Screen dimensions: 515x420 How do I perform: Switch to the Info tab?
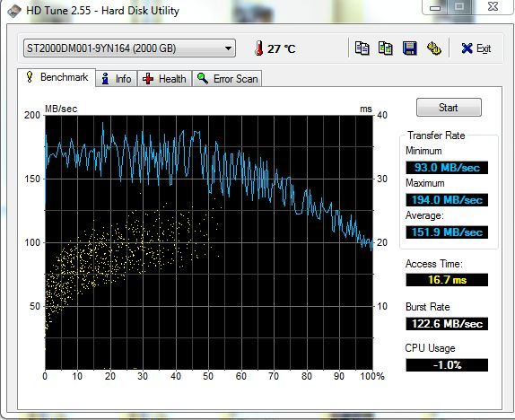(x=117, y=79)
